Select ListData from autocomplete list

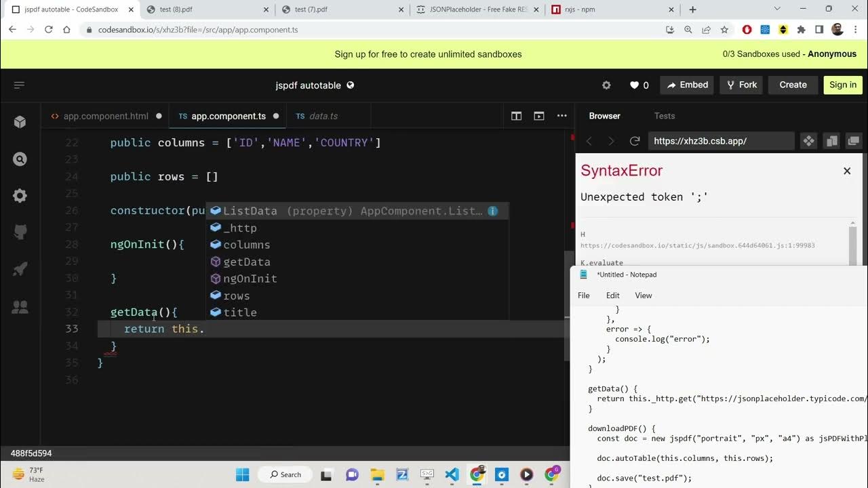pyautogui.click(x=250, y=211)
